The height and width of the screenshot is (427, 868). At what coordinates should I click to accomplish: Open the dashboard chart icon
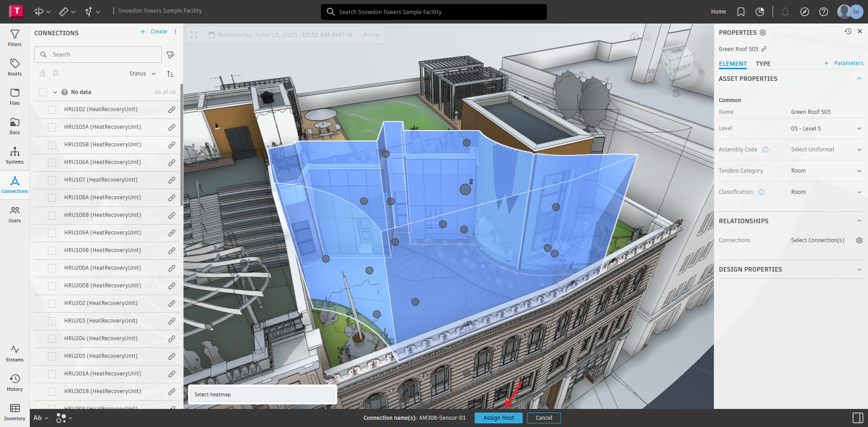click(760, 12)
